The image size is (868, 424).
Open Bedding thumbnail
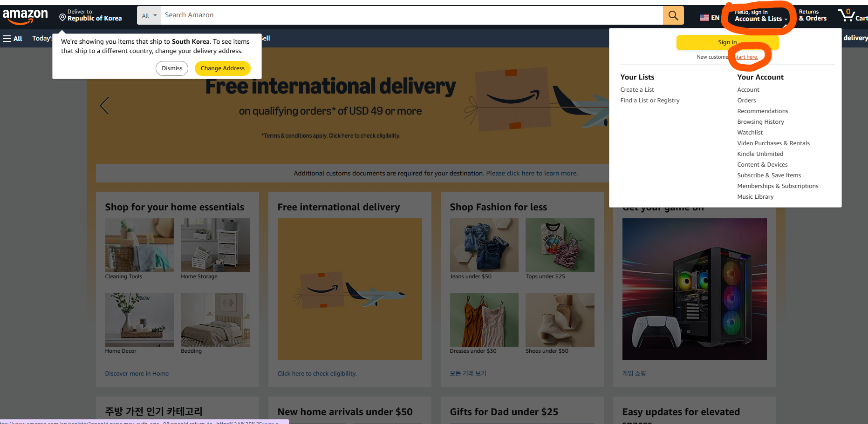point(215,320)
